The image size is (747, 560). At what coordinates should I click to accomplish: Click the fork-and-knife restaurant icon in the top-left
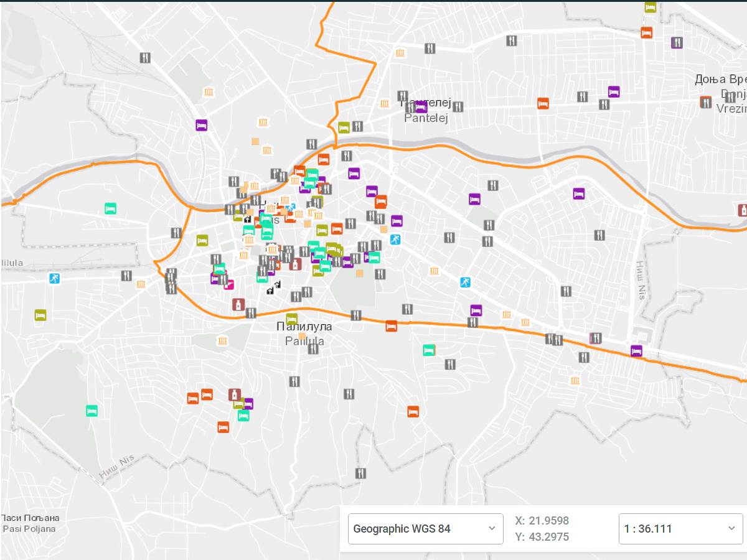pos(145,57)
